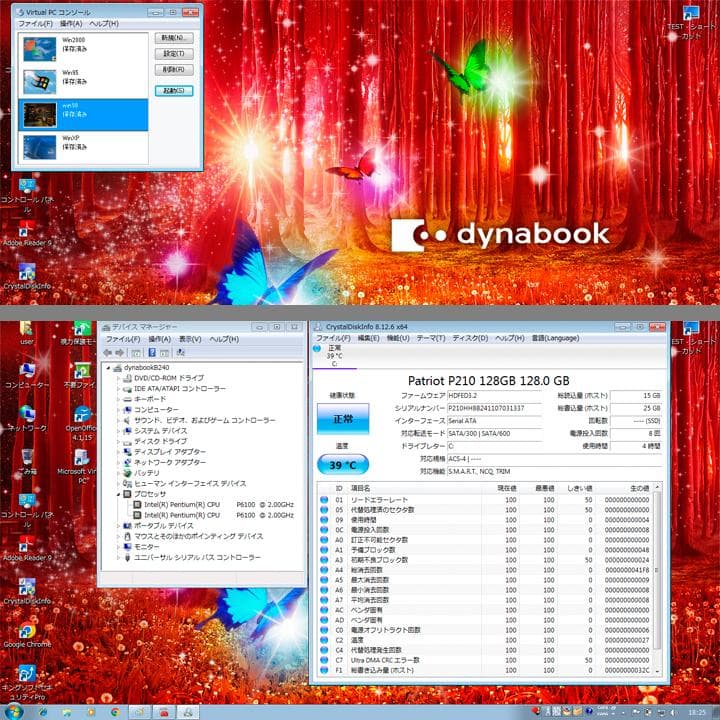Click the Windows Start orb
The image size is (720, 720).
14,712
